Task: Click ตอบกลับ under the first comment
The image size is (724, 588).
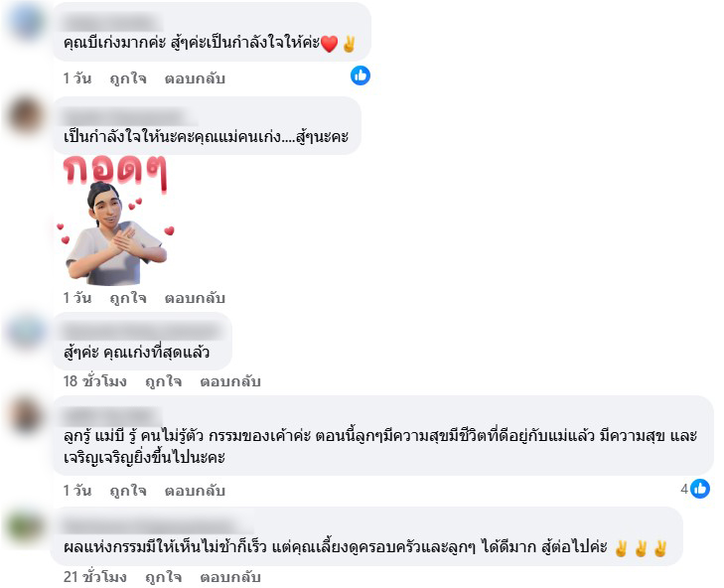Action: click(x=195, y=78)
